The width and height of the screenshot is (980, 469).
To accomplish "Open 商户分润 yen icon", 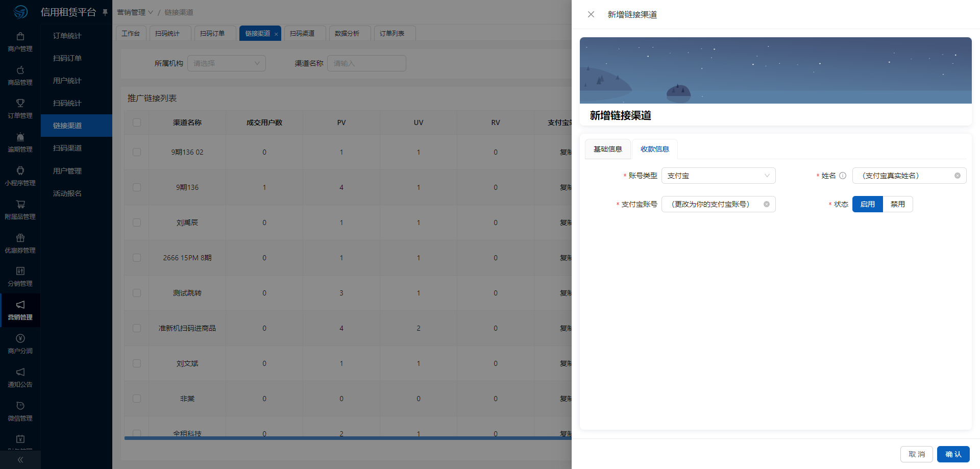I will tap(20, 338).
